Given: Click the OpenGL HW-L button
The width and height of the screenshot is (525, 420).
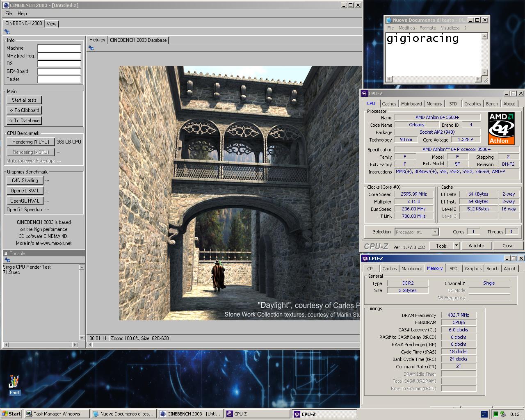Looking at the screenshot, I should pos(25,201).
